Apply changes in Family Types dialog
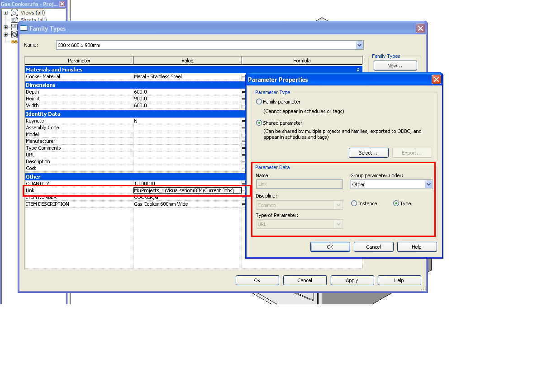 click(352, 280)
